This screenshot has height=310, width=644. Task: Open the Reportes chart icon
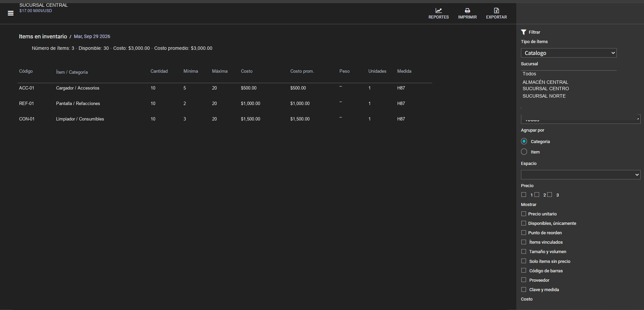tap(439, 10)
